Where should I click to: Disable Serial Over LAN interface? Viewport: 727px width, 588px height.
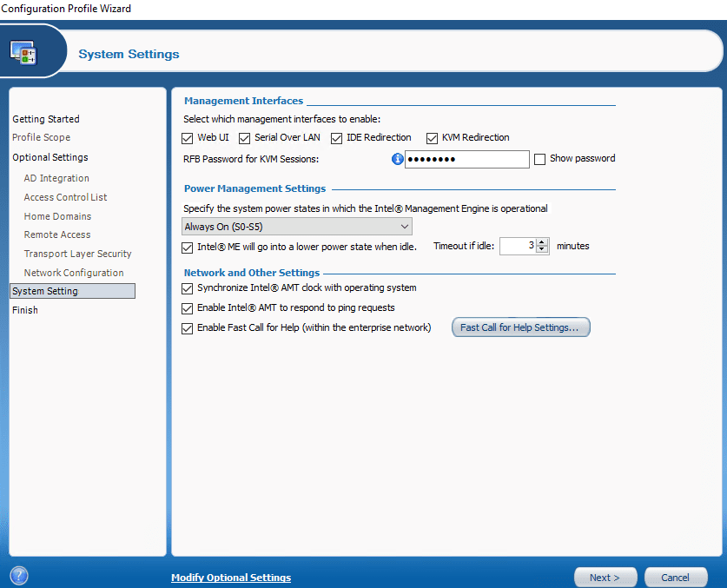[244, 138]
